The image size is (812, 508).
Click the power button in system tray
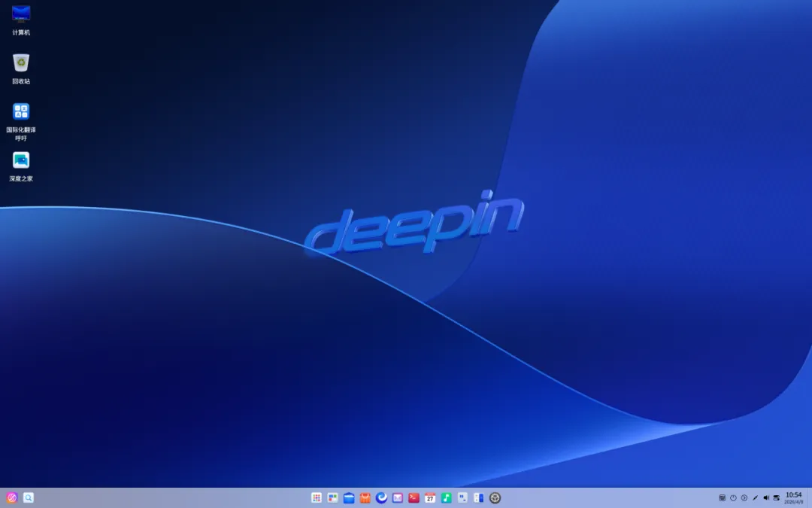coord(733,497)
